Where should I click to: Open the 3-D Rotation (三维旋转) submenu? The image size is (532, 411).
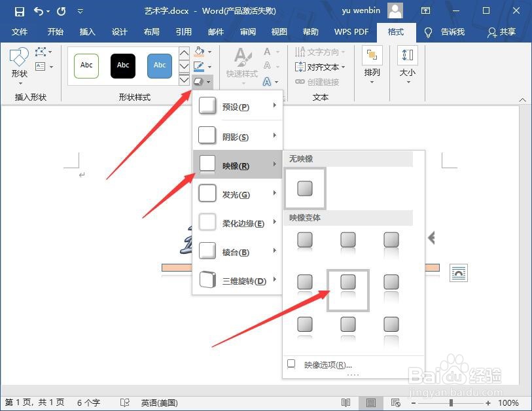(x=236, y=280)
